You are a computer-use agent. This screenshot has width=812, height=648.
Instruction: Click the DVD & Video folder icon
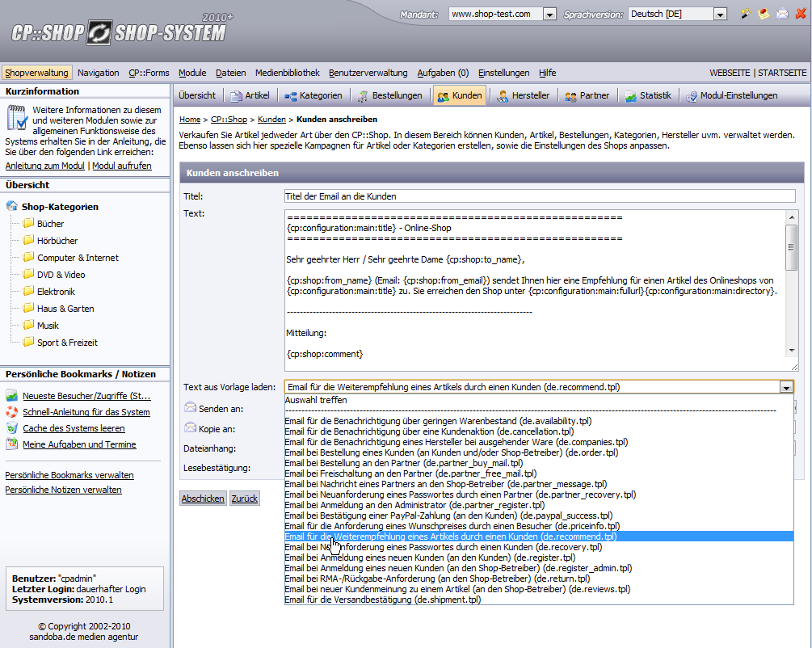(28, 274)
